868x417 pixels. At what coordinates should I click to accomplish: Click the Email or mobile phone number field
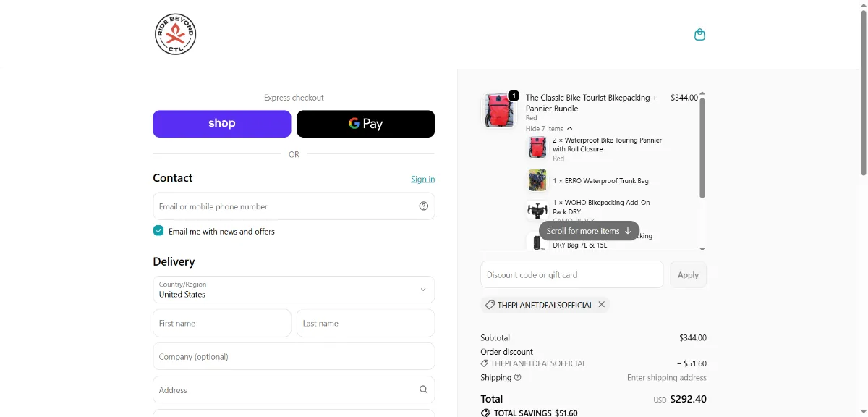click(x=294, y=206)
